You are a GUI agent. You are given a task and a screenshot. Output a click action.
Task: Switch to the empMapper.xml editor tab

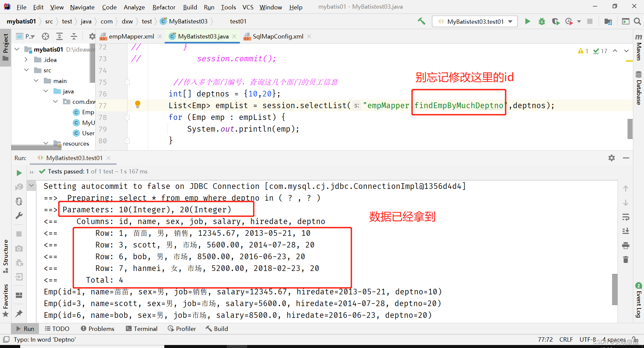131,36
